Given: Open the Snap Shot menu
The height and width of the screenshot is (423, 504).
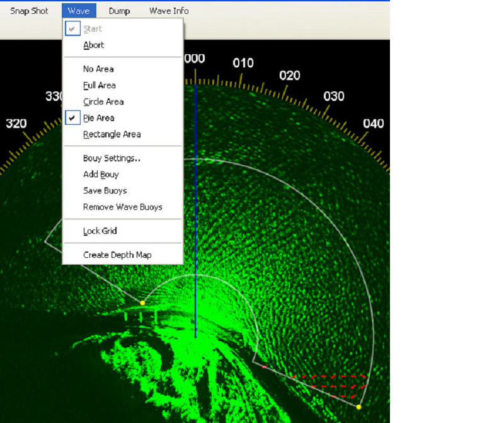Looking at the screenshot, I should pyautogui.click(x=29, y=11).
